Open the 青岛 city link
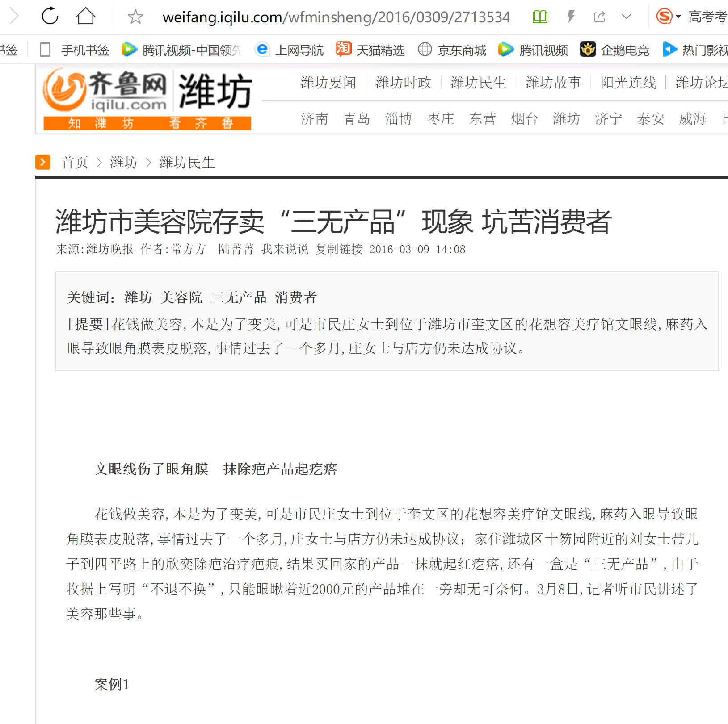728x724 pixels. [357, 119]
